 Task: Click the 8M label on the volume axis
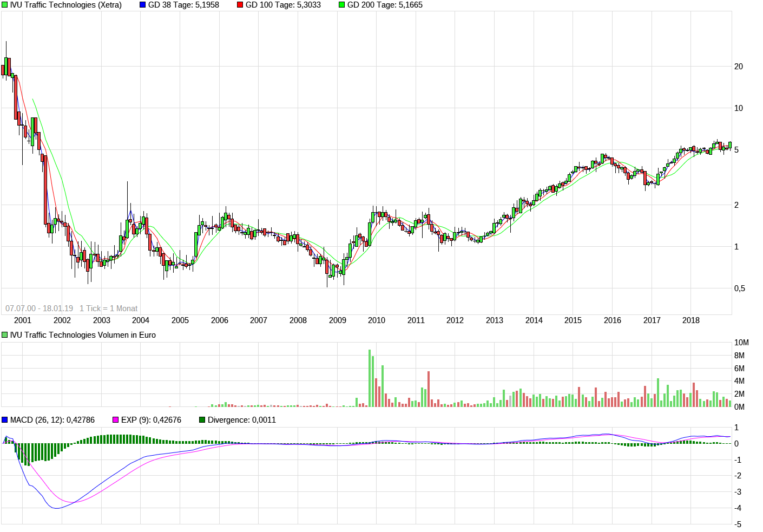click(739, 356)
